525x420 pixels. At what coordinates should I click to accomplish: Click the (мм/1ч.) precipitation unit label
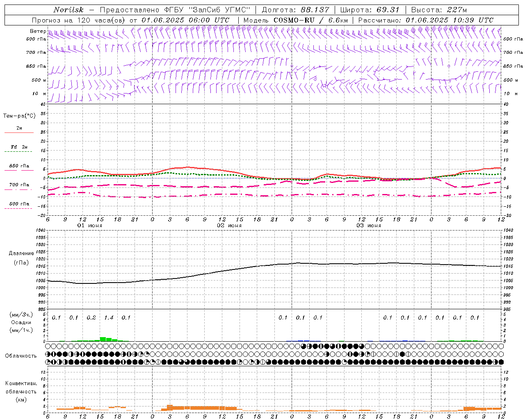click(x=21, y=330)
